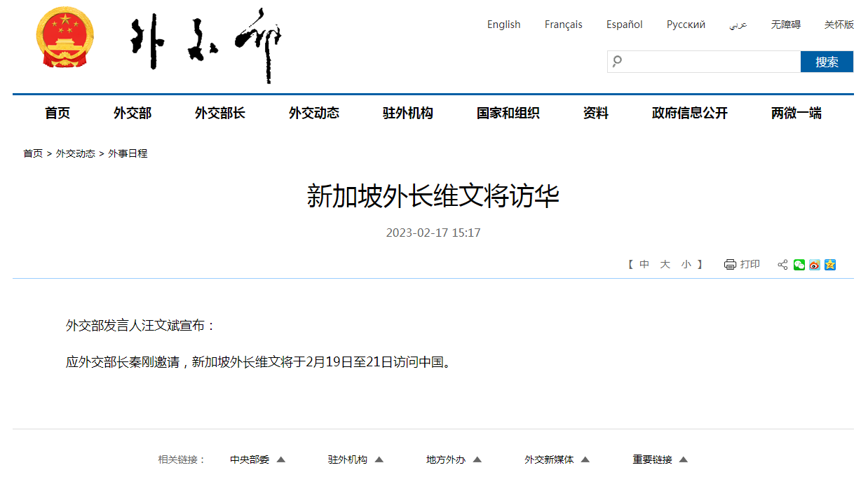Screen dimensions: 868x477
Task: Click the blue 搜索 search button
Action: tap(827, 62)
